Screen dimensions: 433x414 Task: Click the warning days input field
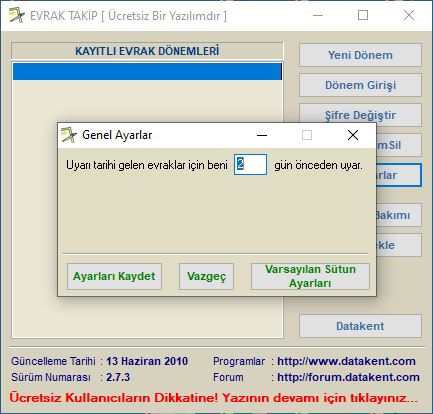250,164
